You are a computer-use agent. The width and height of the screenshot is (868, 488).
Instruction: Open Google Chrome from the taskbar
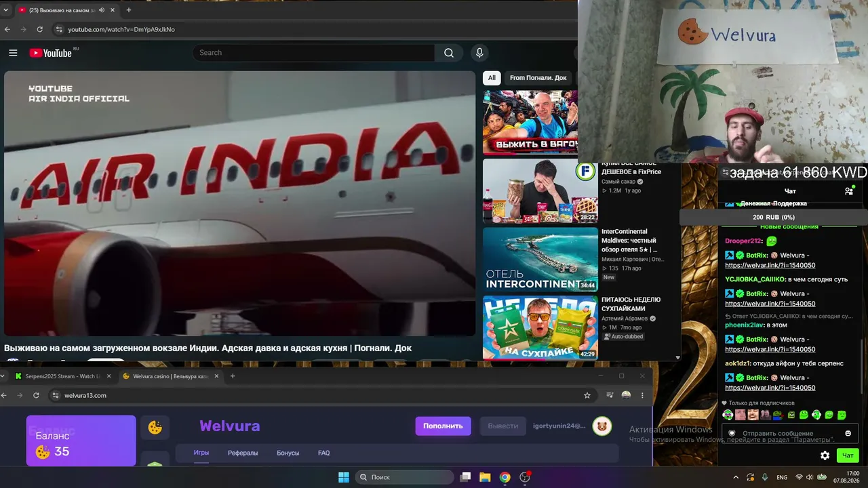pos(505,477)
